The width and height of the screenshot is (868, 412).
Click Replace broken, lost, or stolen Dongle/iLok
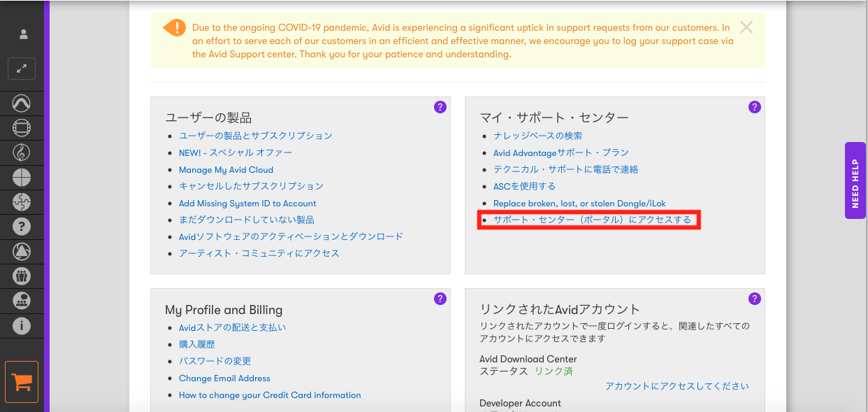click(579, 204)
